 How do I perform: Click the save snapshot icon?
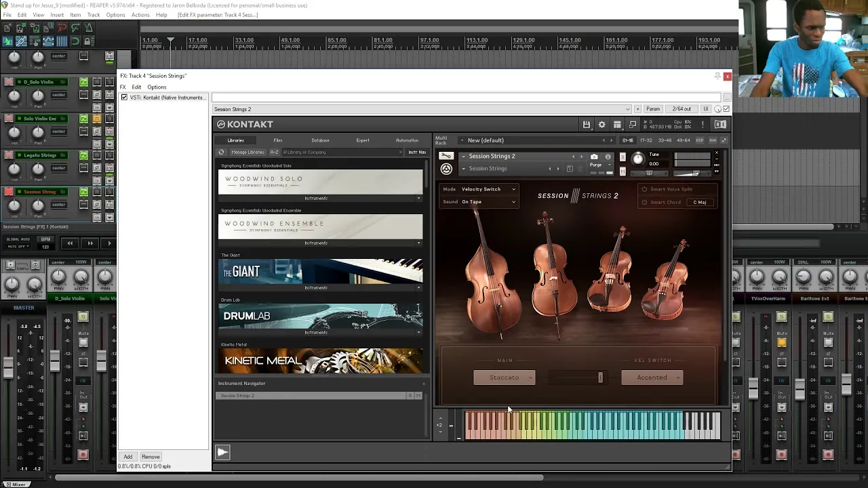pyautogui.click(x=570, y=169)
